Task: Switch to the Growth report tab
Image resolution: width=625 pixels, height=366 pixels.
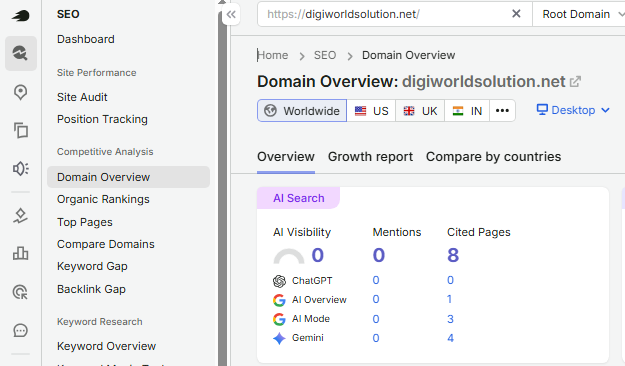Action: (370, 157)
